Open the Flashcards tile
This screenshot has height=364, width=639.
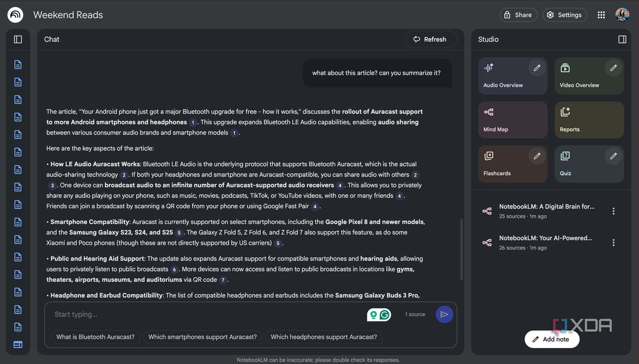[x=513, y=164]
